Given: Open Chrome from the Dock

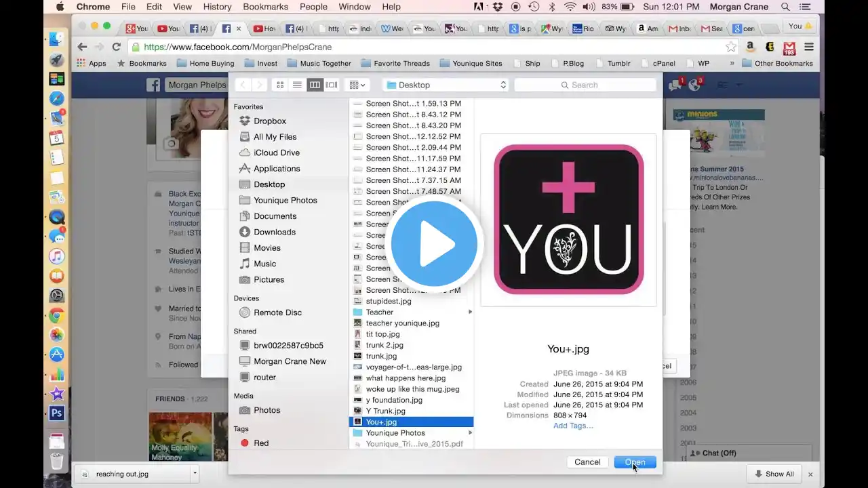Looking at the screenshot, I should click(x=57, y=315).
